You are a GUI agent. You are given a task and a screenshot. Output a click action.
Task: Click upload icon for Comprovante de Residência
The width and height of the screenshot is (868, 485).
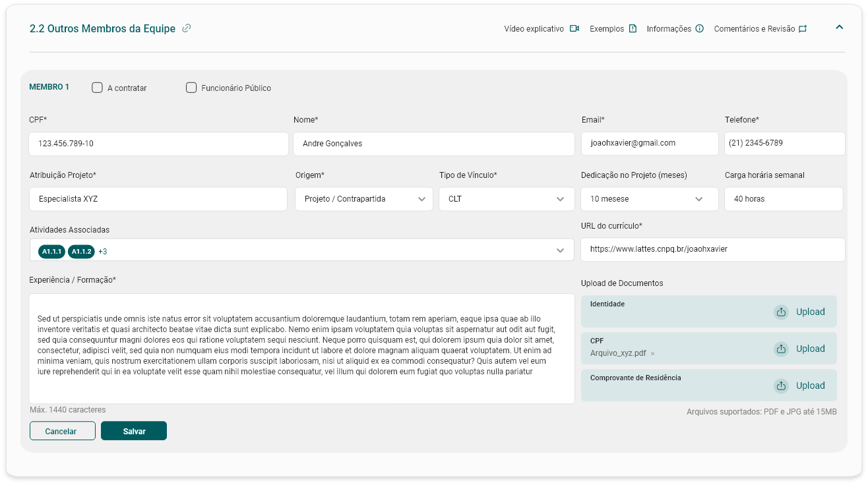point(781,385)
